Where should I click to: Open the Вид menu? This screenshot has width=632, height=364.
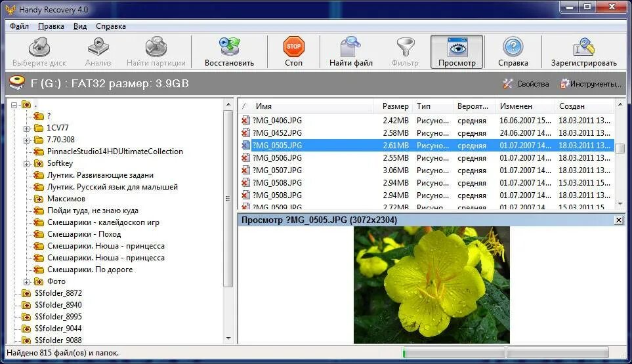point(80,26)
